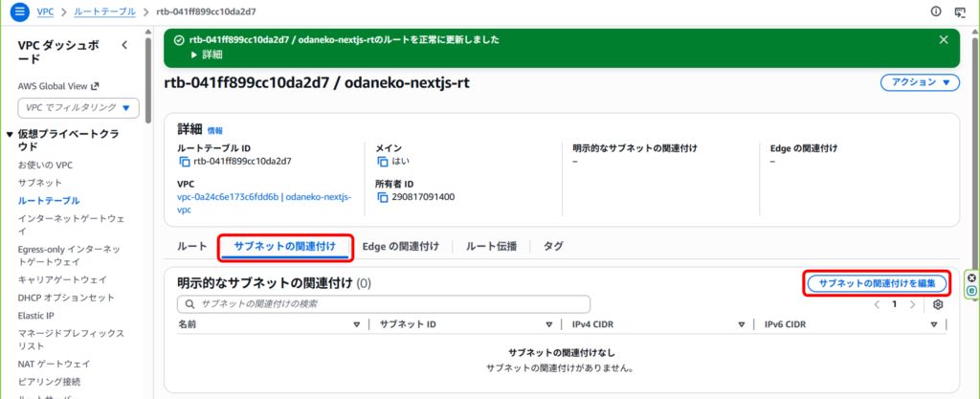Open the hamburger navigation menu icon
Screen dimensions: 980x399
pos(18,11)
